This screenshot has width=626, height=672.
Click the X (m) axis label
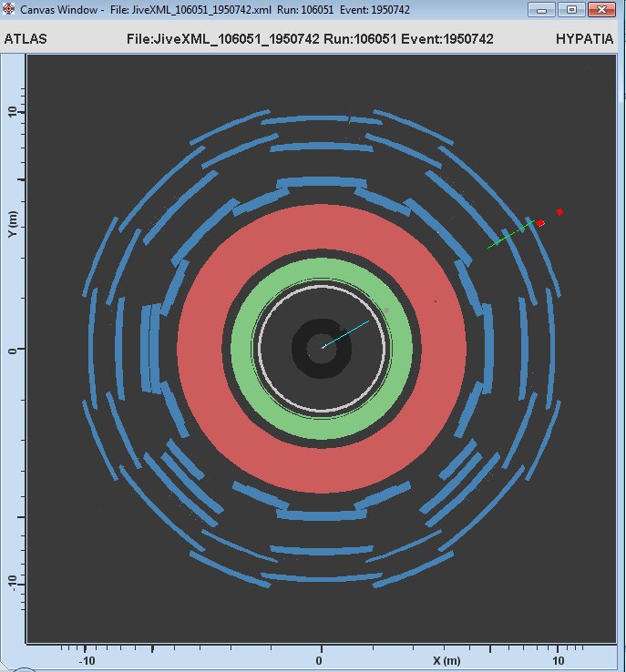[x=446, y=659]
